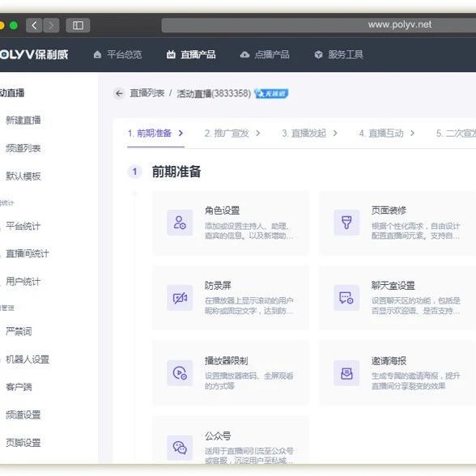
Task: Open 频道设置 in the sidebar
Action: (x=23, y=415)
